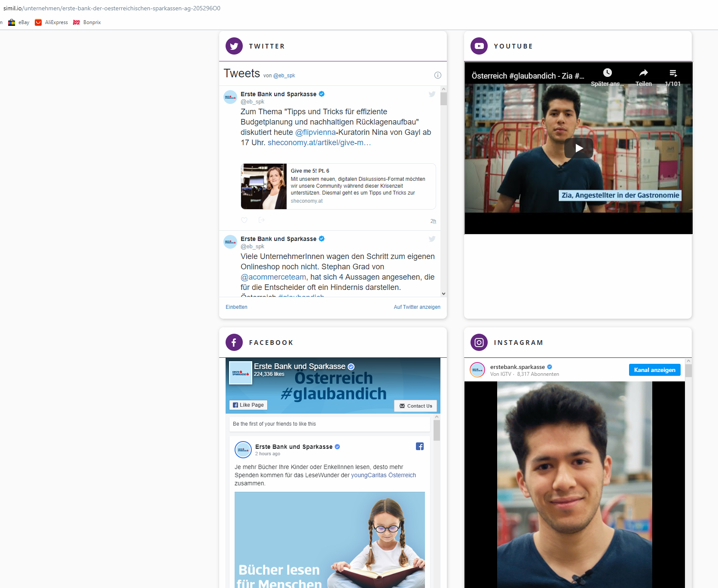Click Facebook feed scrollbar thumb
The height and width of the screenshot is (588, 718).
(437, 430)
